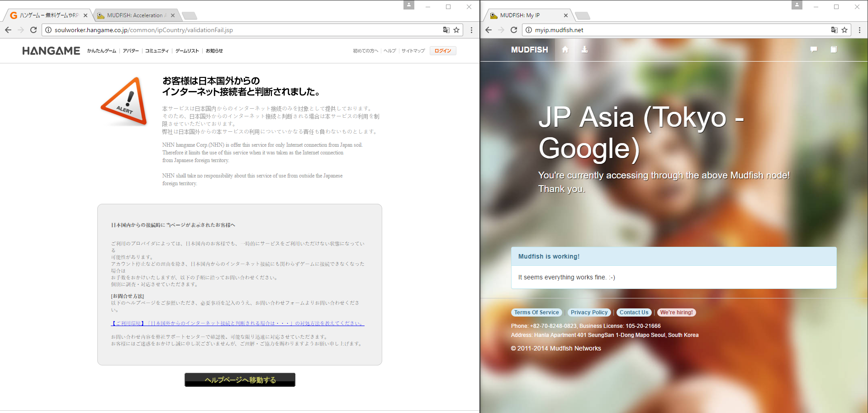Click the orange ALERT warning image
This screenshot has width=868, height=413.
124,101
